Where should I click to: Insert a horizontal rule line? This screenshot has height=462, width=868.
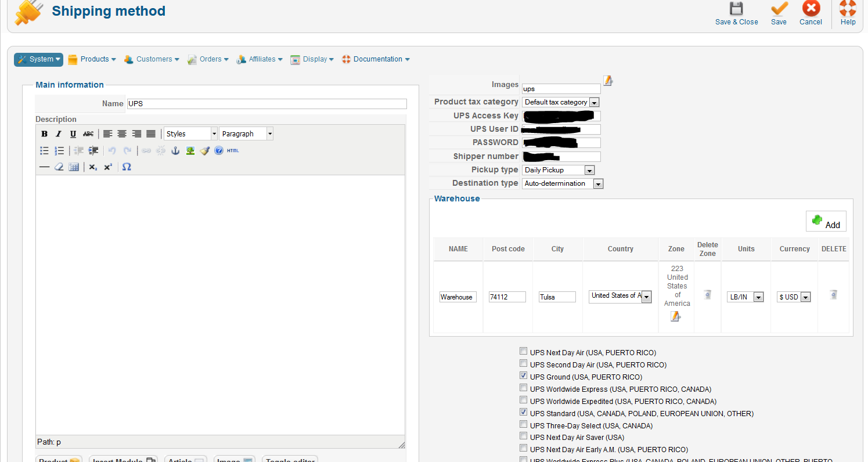pyautogui.click(x=44, y=167)
